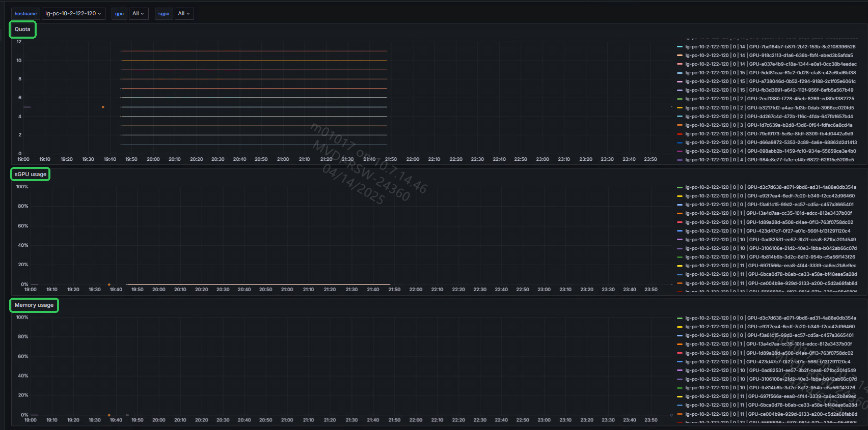Open the hostname dropdown lg-pc-10-2-122-120
Image resolution: width=868 pixels, height=430 pixels.
(73, 14)
